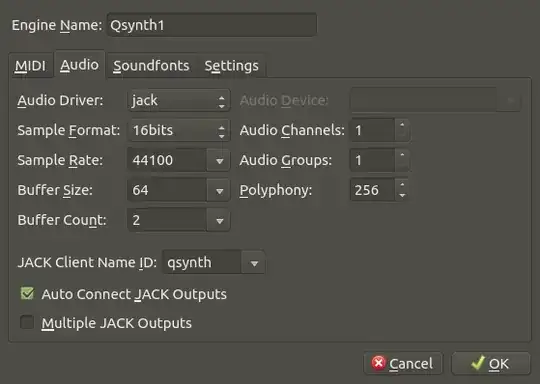Viewport: 540px width, 384px height.
Task: Click the Audio Groups value field
Action: 373,160
